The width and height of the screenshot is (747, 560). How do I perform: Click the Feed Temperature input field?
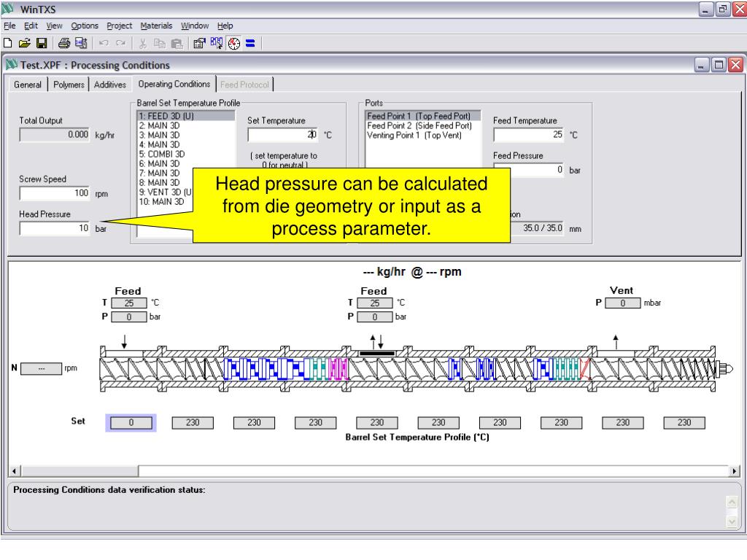click(528, 135)
